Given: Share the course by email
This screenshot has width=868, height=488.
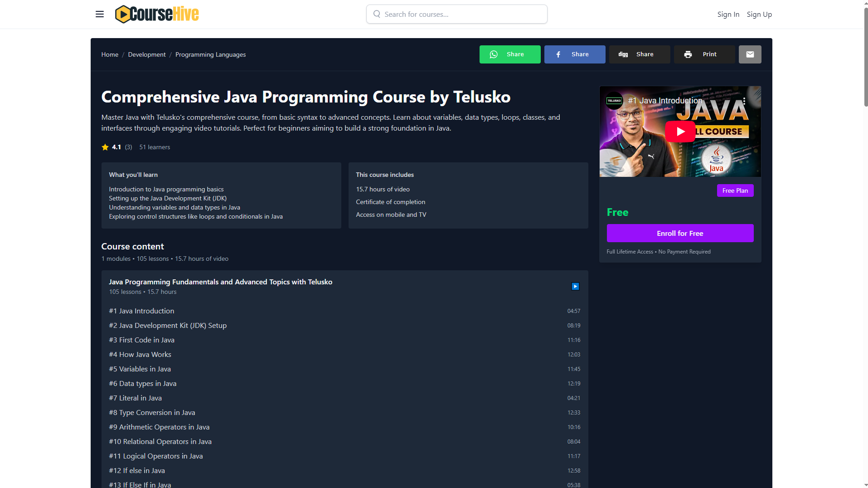Looking at the screenshot, I should pyautogui.click(x=750, y=54).
